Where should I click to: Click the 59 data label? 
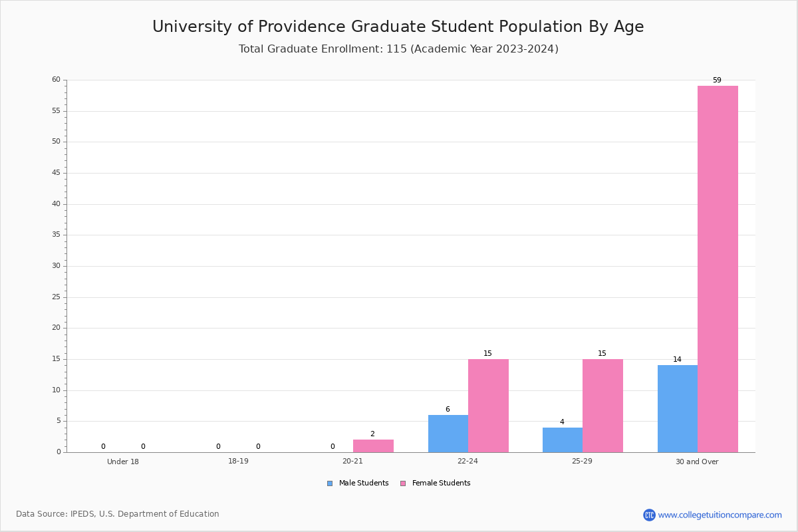[717, 80]
